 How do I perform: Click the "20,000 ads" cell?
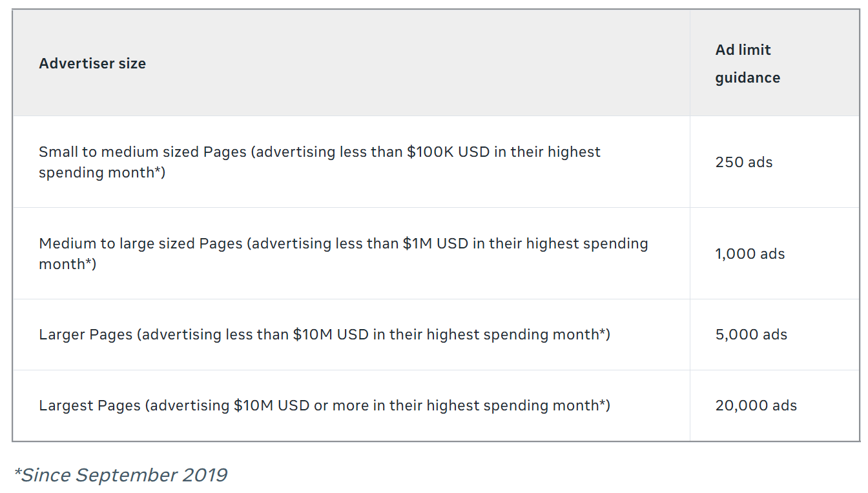(x=756, y=405)
